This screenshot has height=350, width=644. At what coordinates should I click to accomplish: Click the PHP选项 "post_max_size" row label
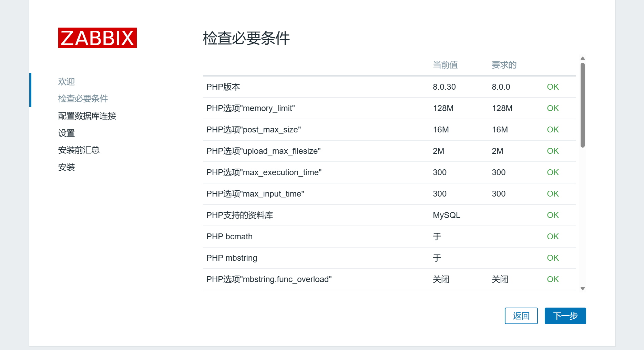(x=253, y=130)
